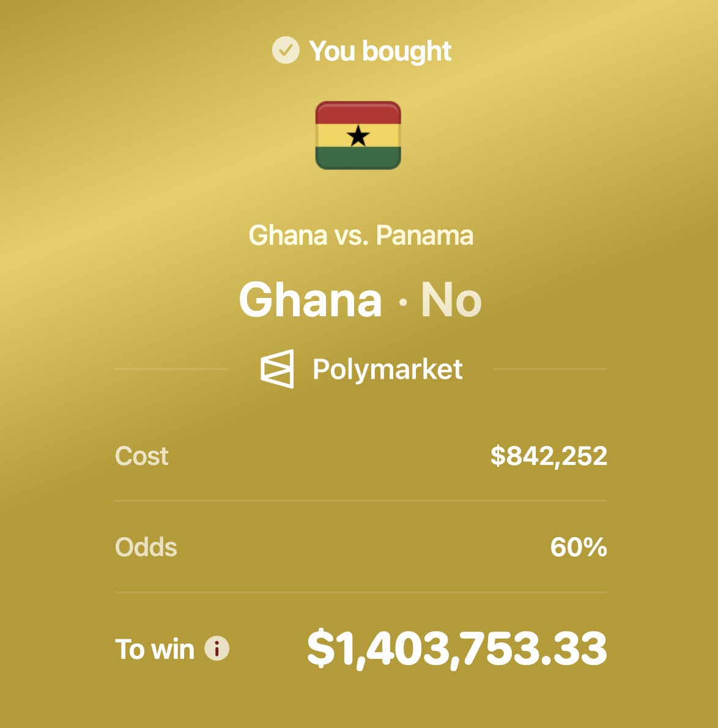This screenshot has height=728, width=718.
Task: Click the black star on the flag
Action: point(358,136)
